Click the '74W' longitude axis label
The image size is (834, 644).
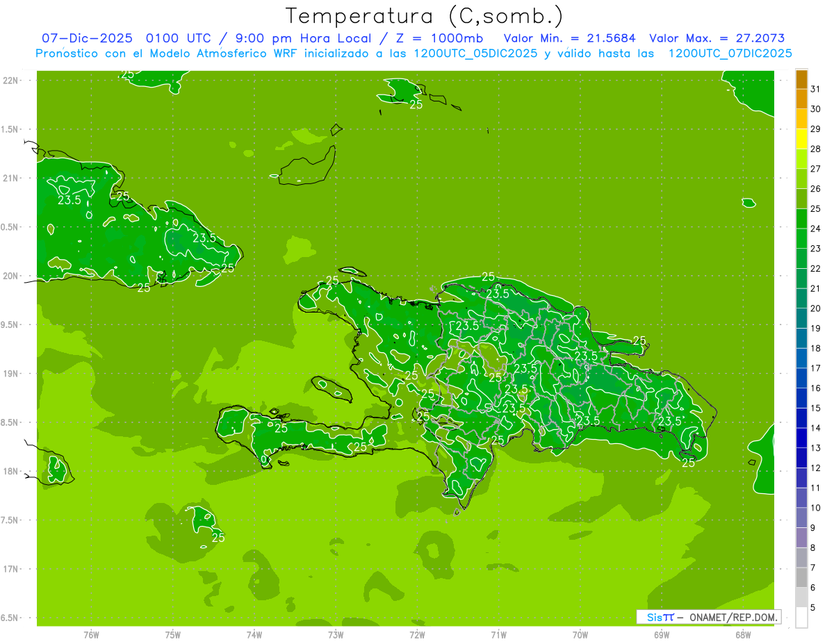pos(254,634)
